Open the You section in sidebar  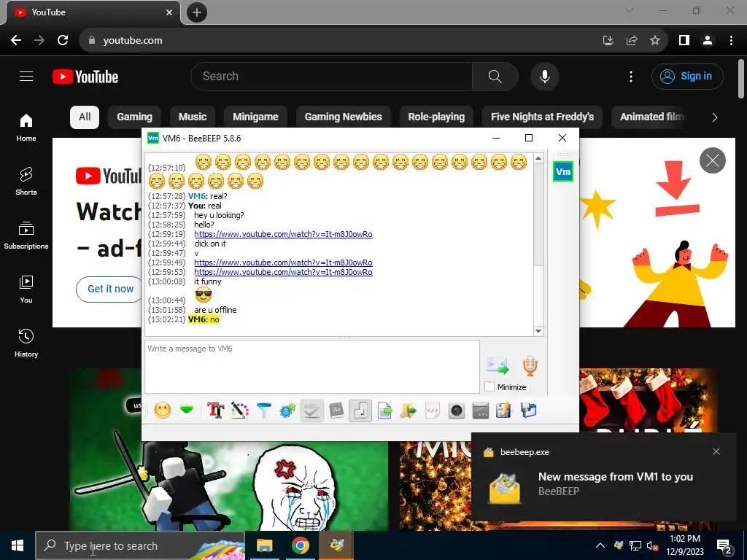point(26,289)
